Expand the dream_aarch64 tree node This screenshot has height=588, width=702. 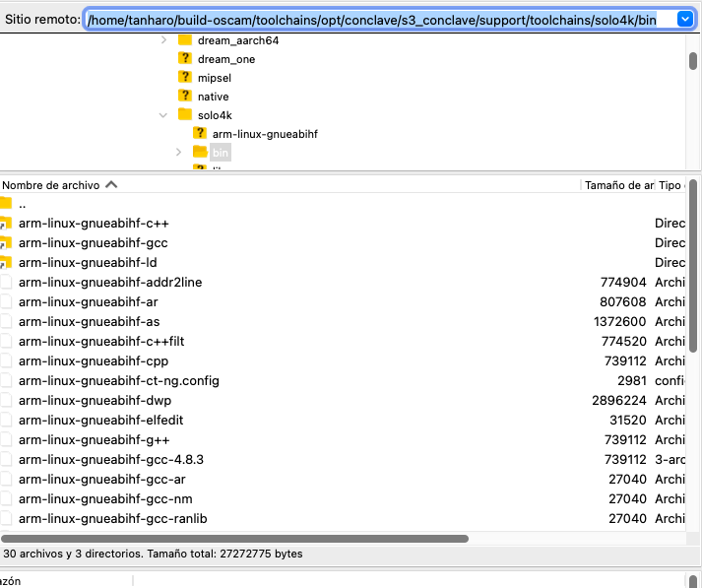pyautogui.click(x=163, y=40)
